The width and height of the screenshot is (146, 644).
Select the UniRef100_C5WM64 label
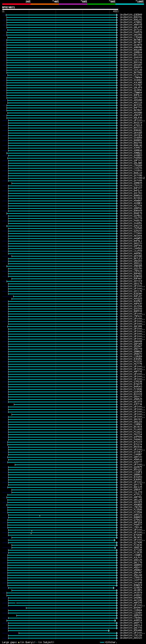(x=131, y=77)
